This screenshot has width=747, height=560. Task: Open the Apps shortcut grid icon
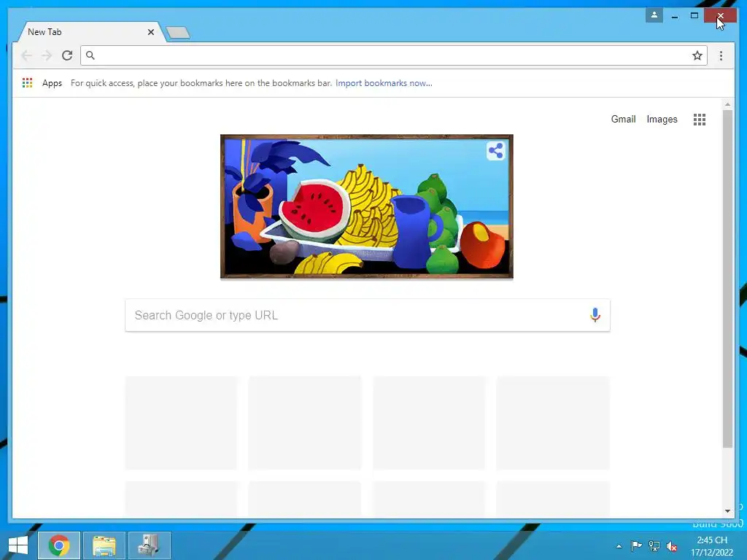pyautogui.click(x=27, y=83)
